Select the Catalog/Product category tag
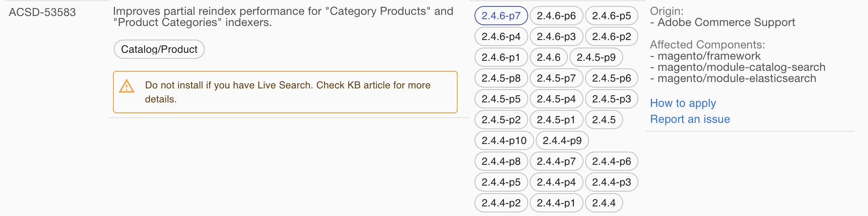868x216 pixels. click(x=159, y=49)
